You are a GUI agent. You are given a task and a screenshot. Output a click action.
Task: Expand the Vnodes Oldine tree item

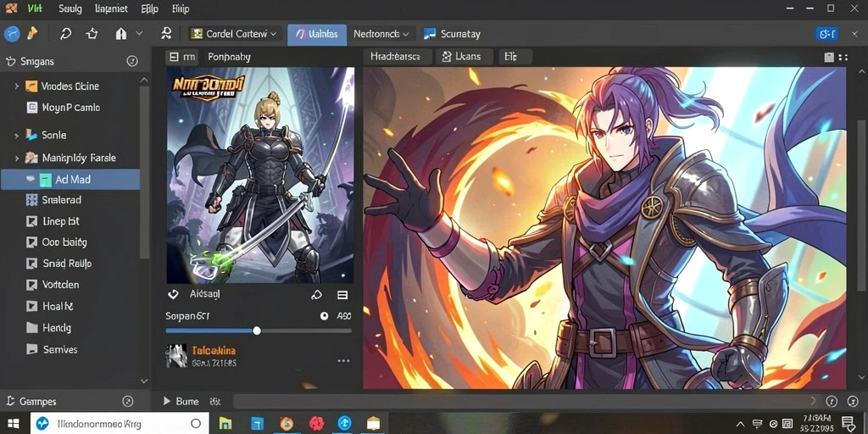pyautogui.click(x=17, y=86)
